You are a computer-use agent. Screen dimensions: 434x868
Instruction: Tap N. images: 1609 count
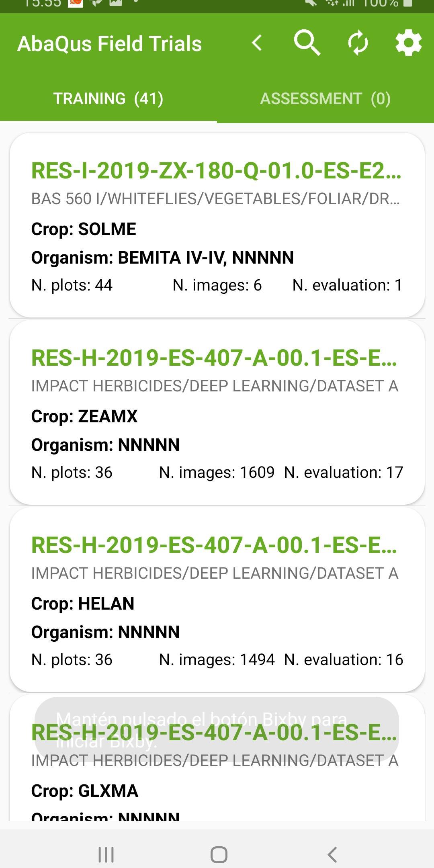pos(217,472)
